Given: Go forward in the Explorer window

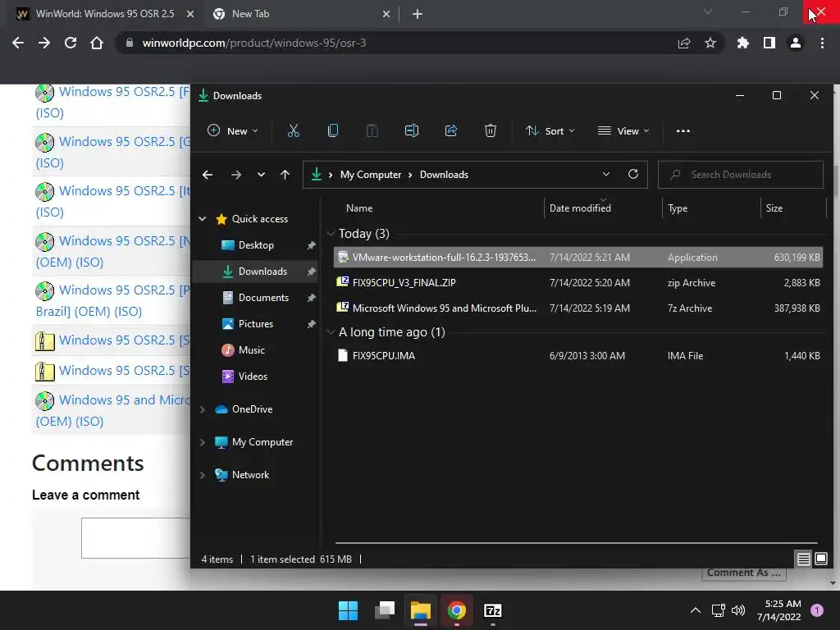Looking at the screenshot, I should click(x=235, y=175).
